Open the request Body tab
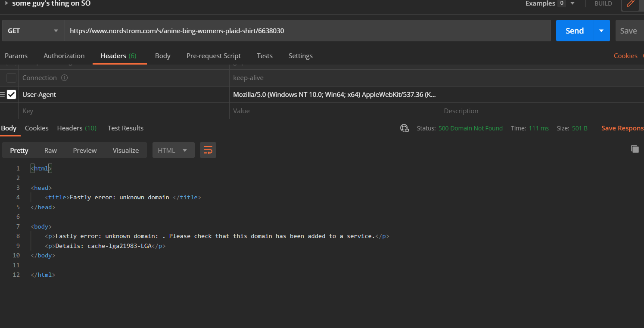Screen dimensions: 644x328 tap(163, 56)
